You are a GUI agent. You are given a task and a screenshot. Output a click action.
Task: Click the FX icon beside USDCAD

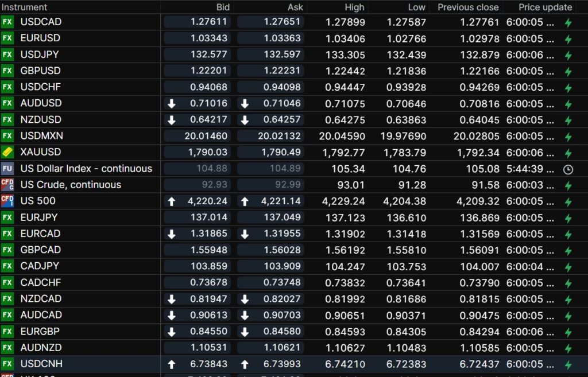(x=7, y=22)
